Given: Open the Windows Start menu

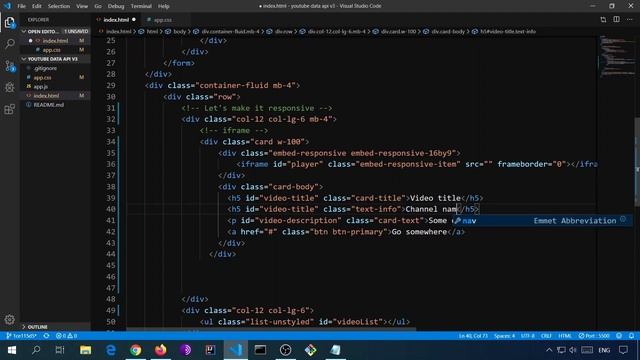Looking at the screenshot, I should click(x=11, y=350).
